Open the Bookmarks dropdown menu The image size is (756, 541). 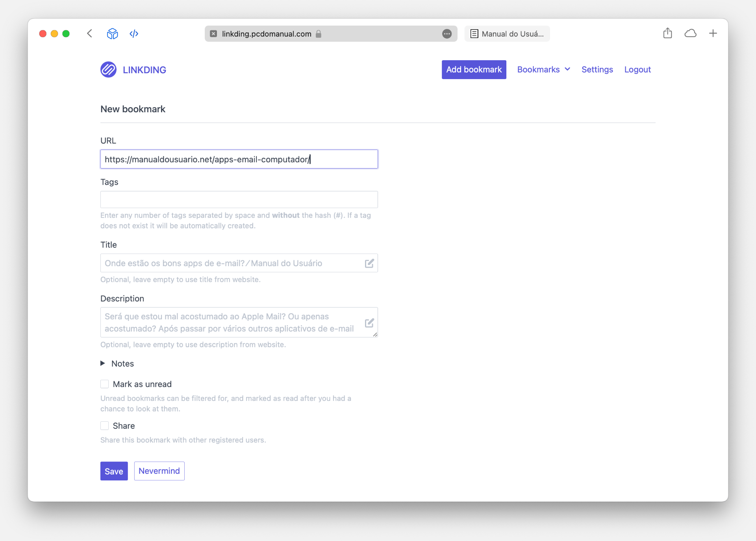(x=543, y=70)
